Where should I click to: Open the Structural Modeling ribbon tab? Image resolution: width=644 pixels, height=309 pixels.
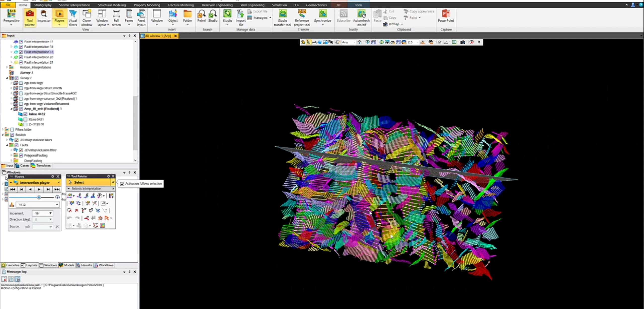[x=111, y=5]
